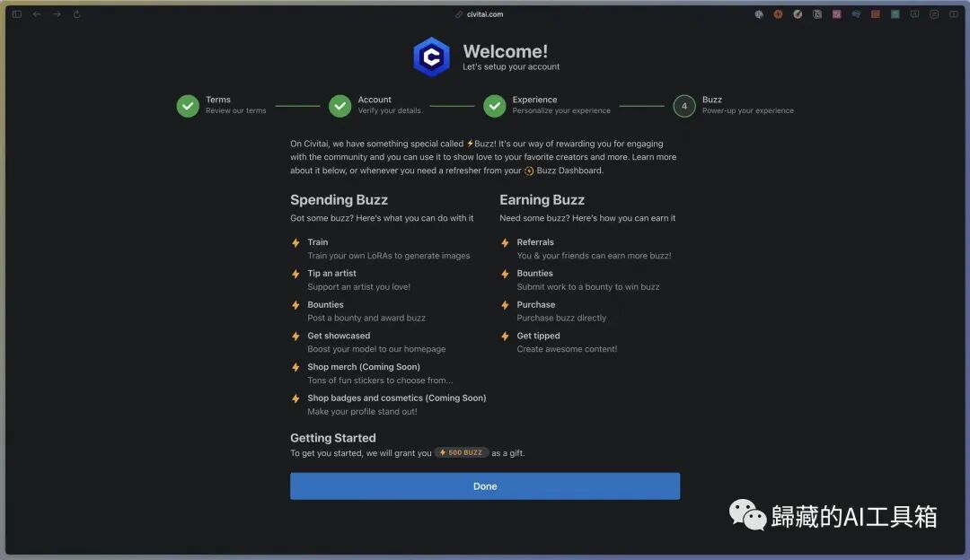Open the blue chat bubble extension icon
The height and width of the screenshot is (560, 970).
click(856, 14)
